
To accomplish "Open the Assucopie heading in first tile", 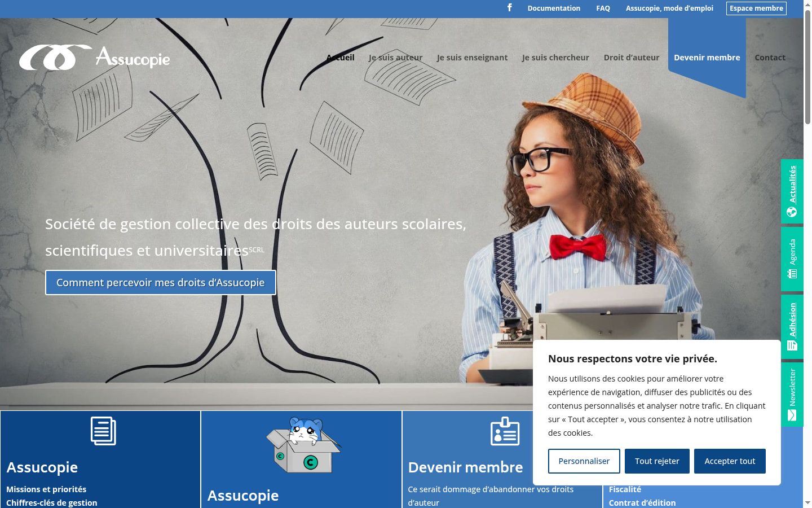I will coord(42,467).
